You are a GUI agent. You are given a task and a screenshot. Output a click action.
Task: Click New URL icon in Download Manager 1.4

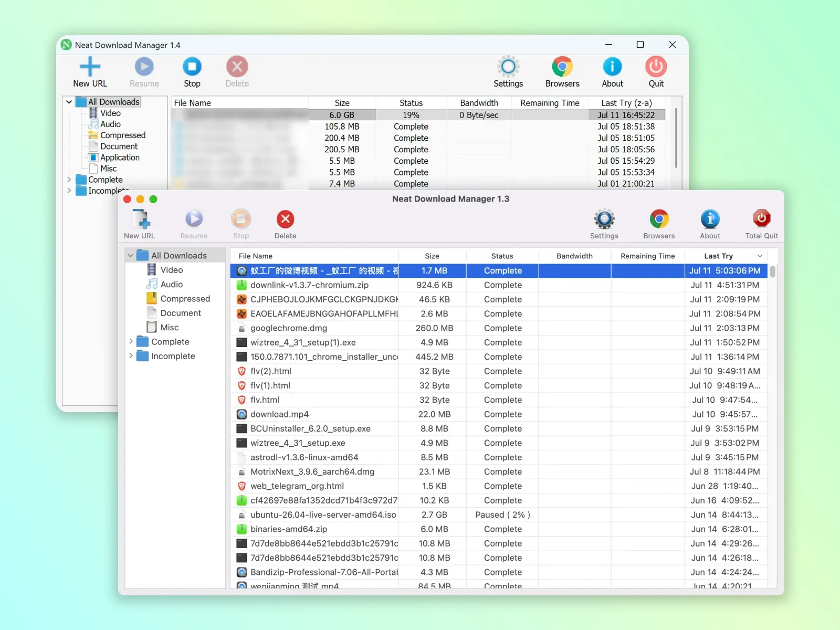90,67
